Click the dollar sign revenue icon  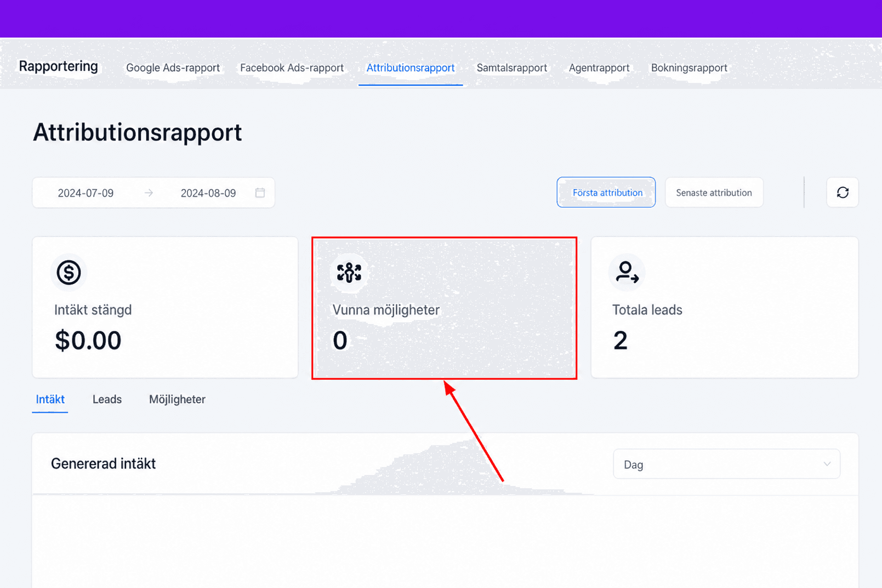(x=69, y=272)
